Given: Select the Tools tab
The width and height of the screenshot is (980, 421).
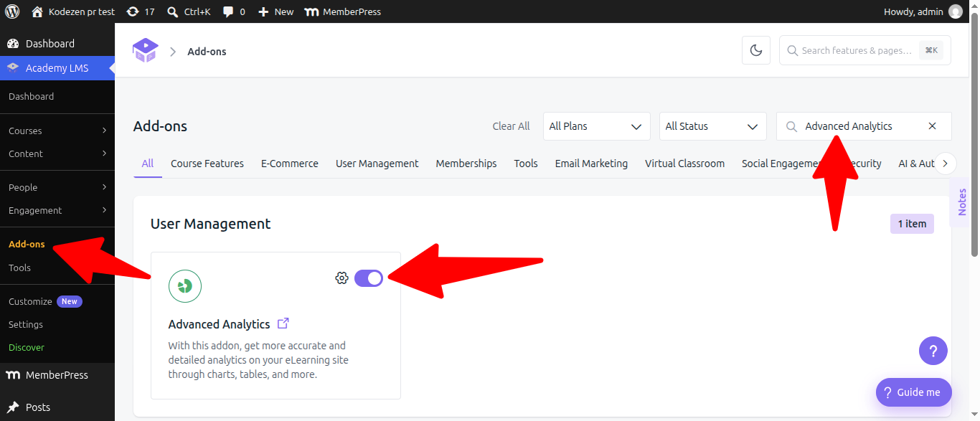Looking at the screenshot, I should click(x=526, y=164).
